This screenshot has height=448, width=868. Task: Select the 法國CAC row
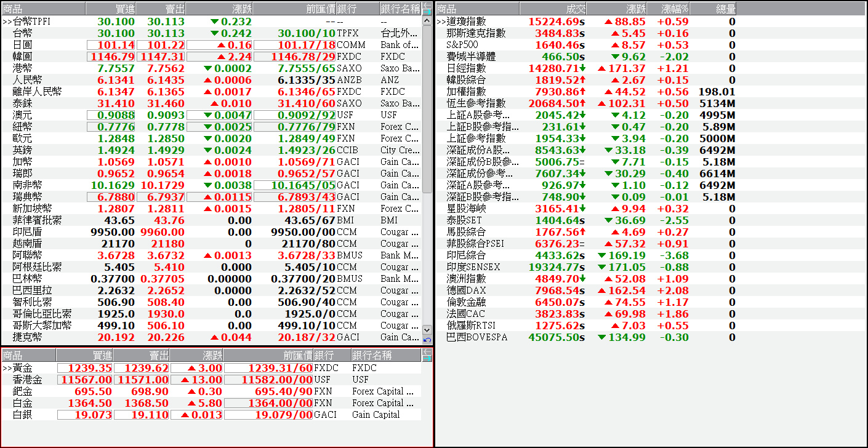pos(586,314)
